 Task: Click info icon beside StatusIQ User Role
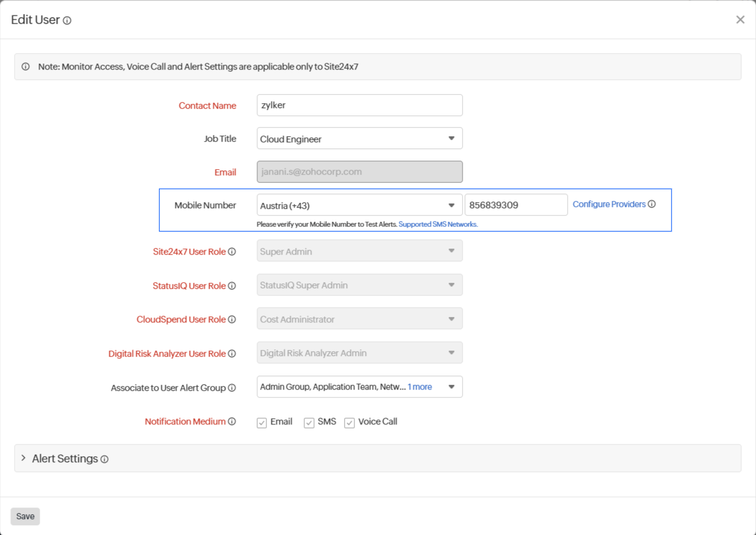pos(232,286)
